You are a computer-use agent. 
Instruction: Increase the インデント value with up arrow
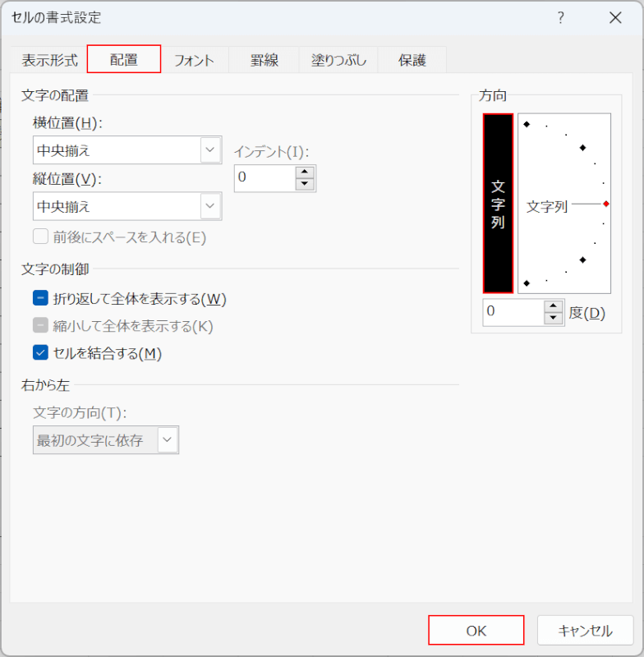[x=305, y=172]
